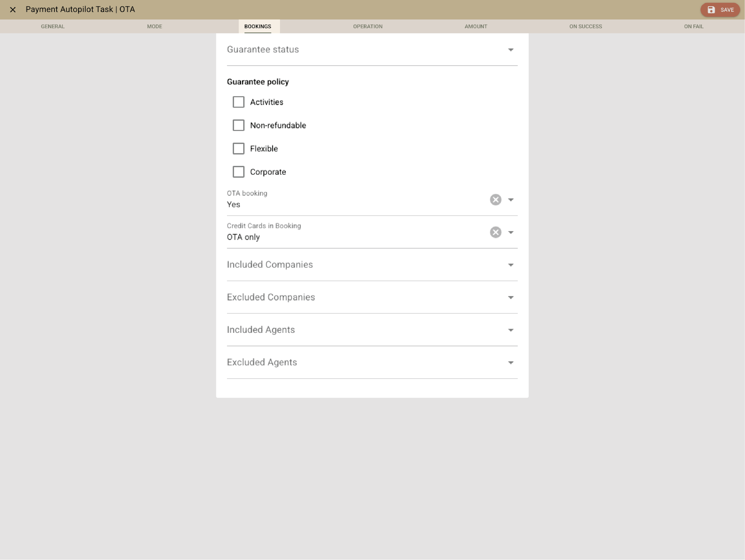Open the Excluded Agents dropdown
Image resolution: width=745 pixels, height=560 pixels.
511,362
